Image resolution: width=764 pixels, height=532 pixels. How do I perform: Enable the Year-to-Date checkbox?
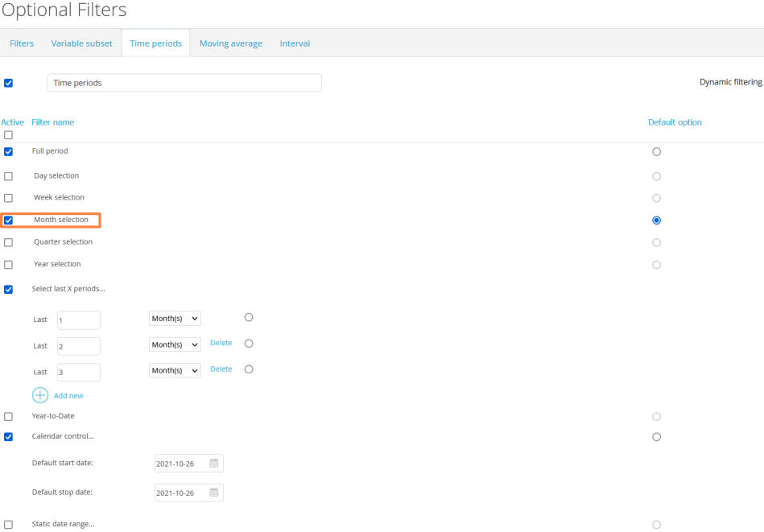(8, 417)
